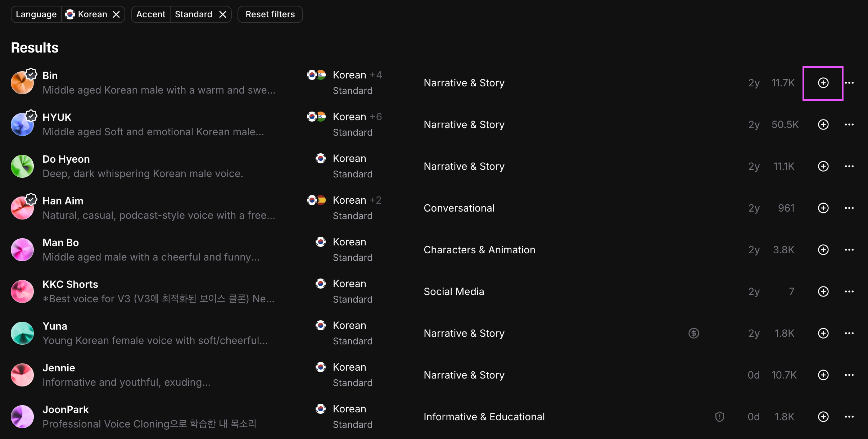This screenshot has height=439, width=868.
Task: Add Han Aim voice with plus icon
Action: 823,208
